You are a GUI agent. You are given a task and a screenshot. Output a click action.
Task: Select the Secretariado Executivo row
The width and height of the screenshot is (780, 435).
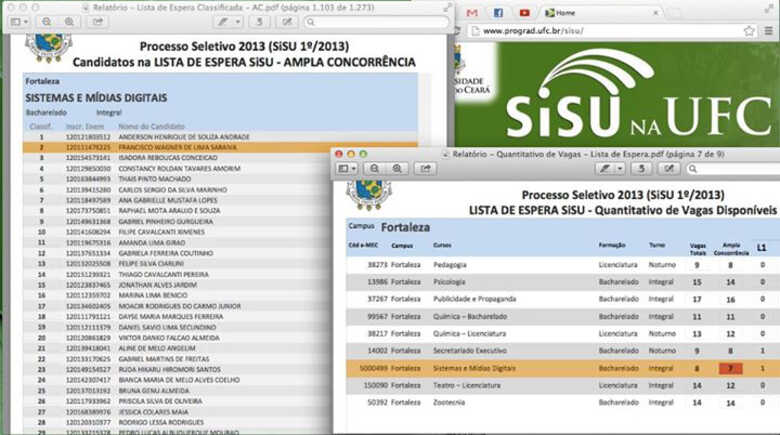click(x=563, y=351)
